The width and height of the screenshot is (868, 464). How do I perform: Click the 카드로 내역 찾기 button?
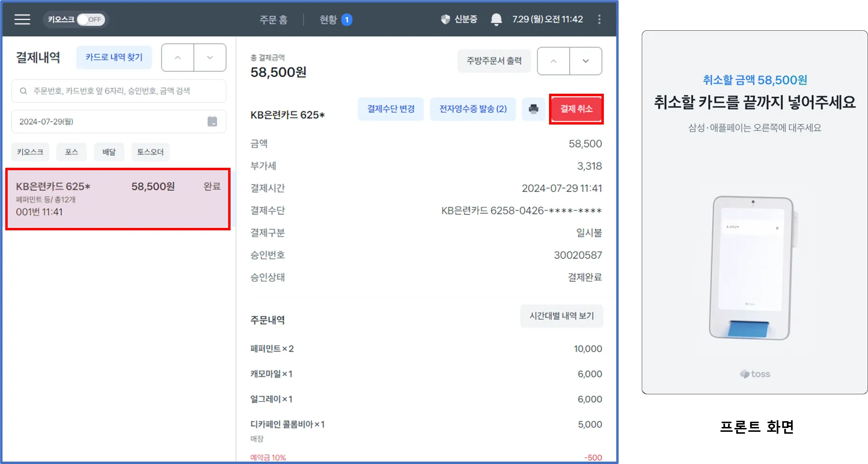[114, 57]
